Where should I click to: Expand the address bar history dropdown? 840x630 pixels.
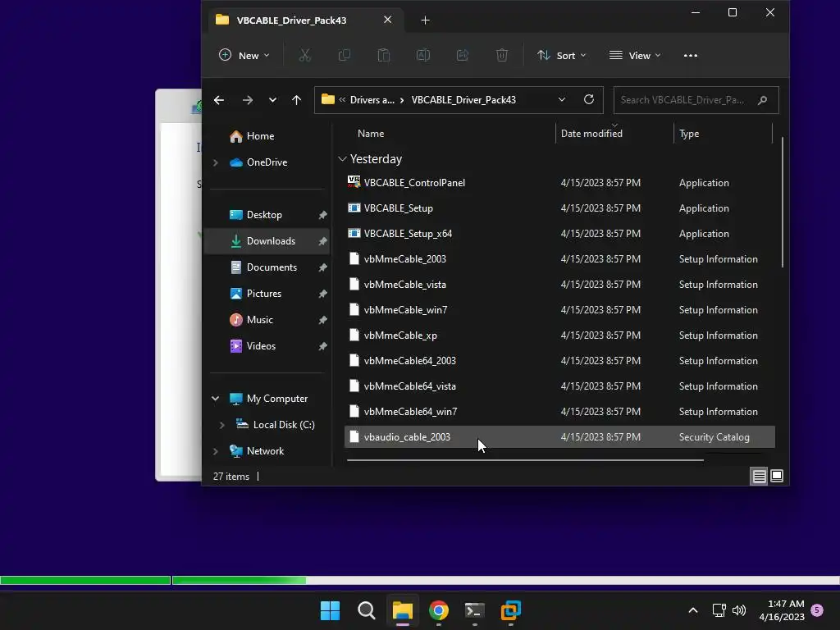pos(561,99)
